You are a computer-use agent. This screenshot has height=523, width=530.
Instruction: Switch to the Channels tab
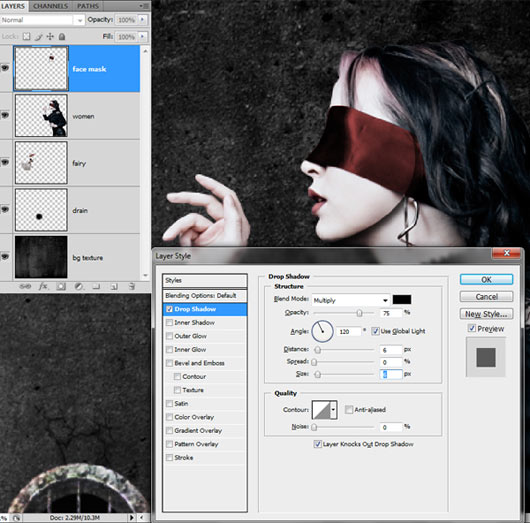point(51,6)
